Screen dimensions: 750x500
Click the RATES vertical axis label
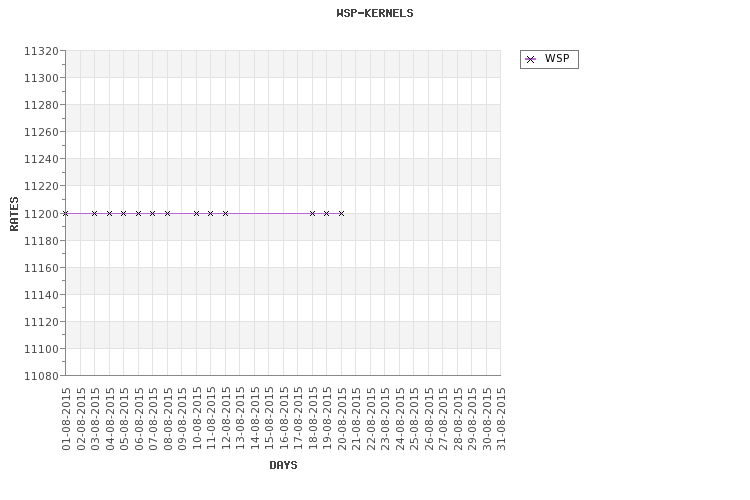pyautogui.click(x=14, y=214)
